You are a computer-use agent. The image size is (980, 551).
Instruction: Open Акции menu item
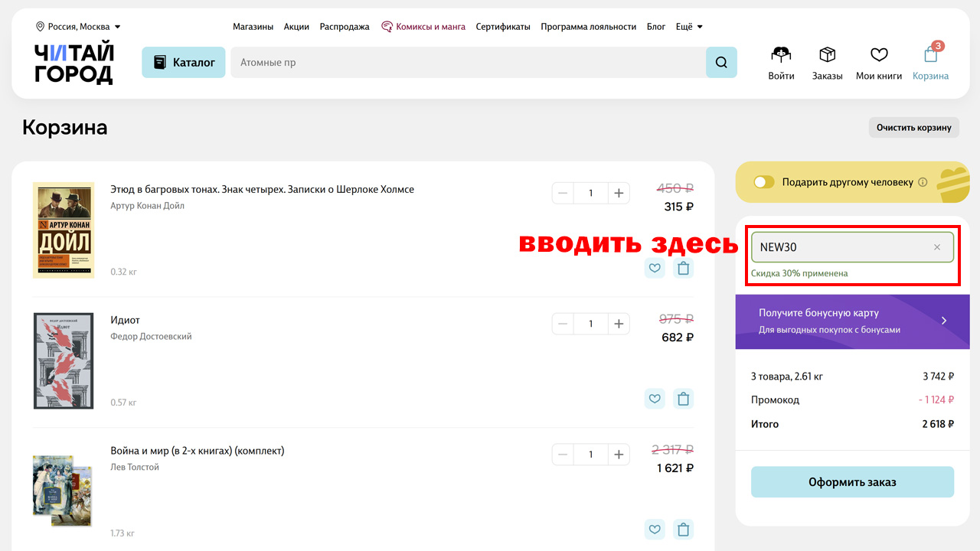[296, 27]
